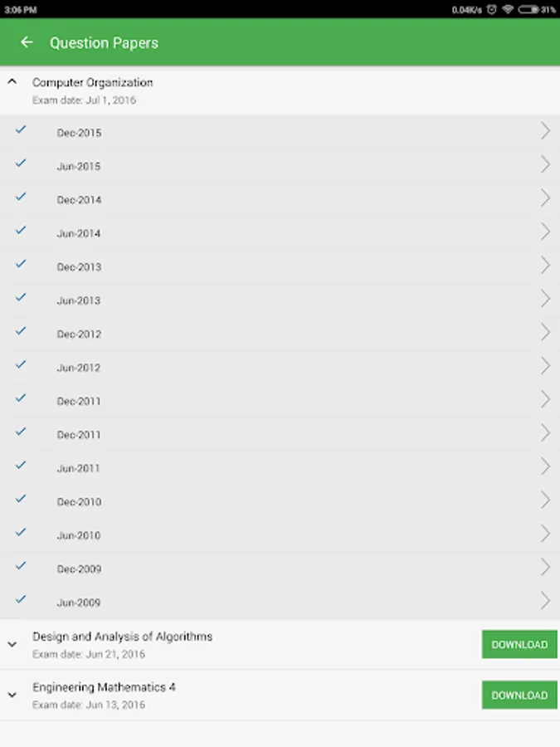
Task: Expand the Engineering Mathematics 4 section
Action: [x=12, y=695]
